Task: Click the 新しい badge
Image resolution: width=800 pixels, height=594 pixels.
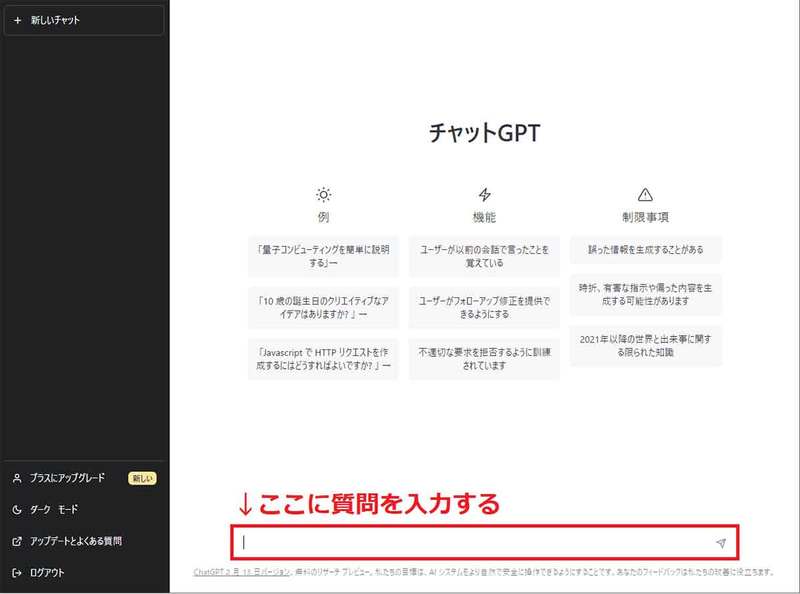Action: [x=142, y=478]
